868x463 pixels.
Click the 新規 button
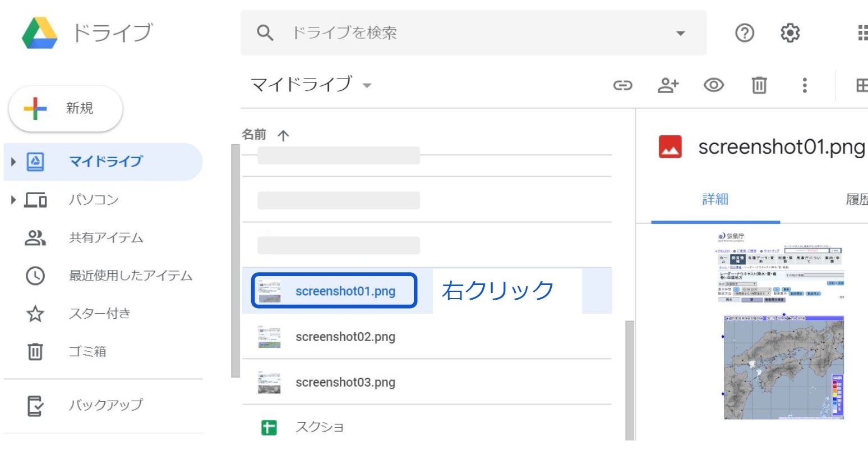tap(66, 108)
